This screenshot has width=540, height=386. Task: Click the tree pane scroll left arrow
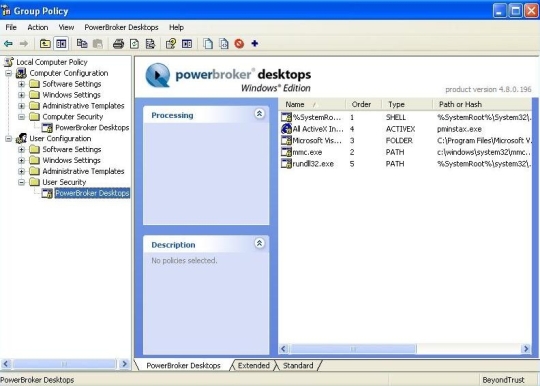(x=6, y=364)
